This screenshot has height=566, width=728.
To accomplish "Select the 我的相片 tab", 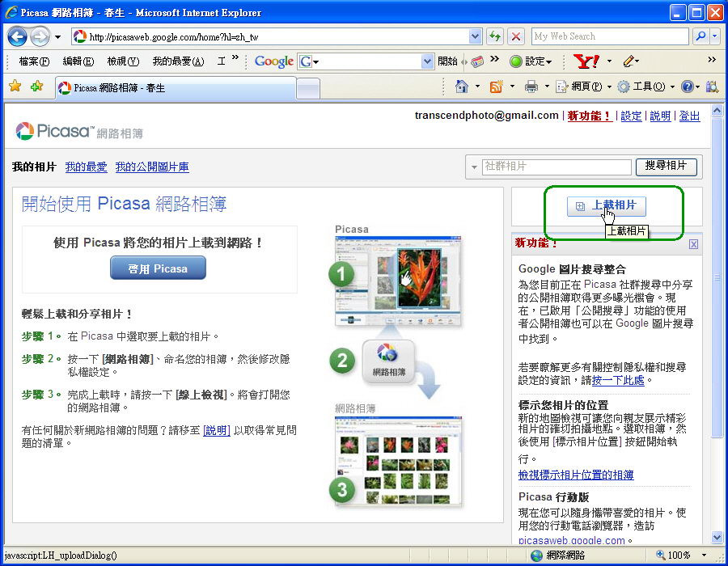I will coord(34,167).
